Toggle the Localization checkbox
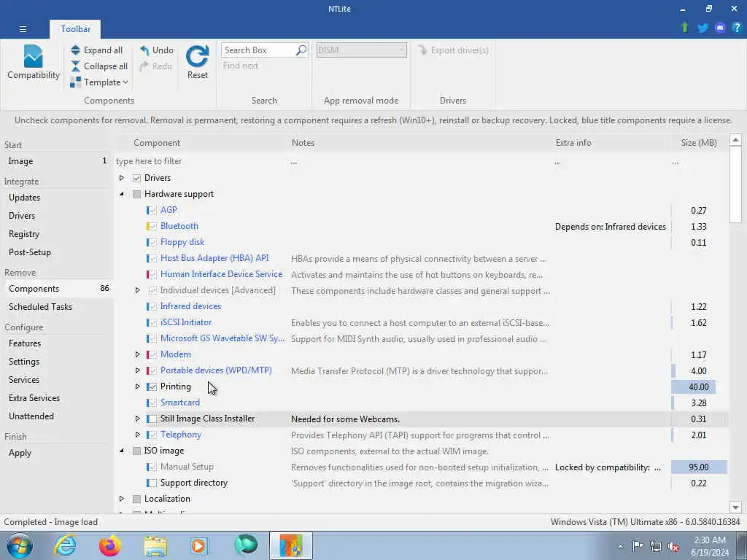The width and height of the screenshot is (747, 560). (136, 499)
